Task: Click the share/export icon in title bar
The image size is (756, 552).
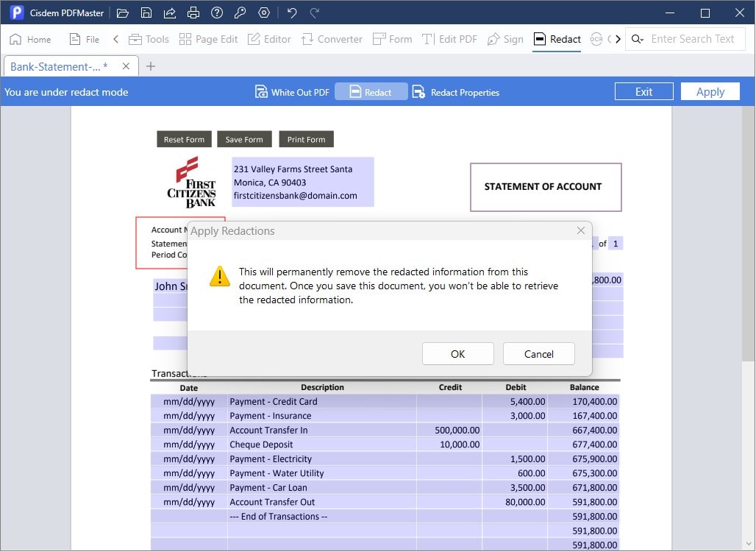Action: (170, 13)
